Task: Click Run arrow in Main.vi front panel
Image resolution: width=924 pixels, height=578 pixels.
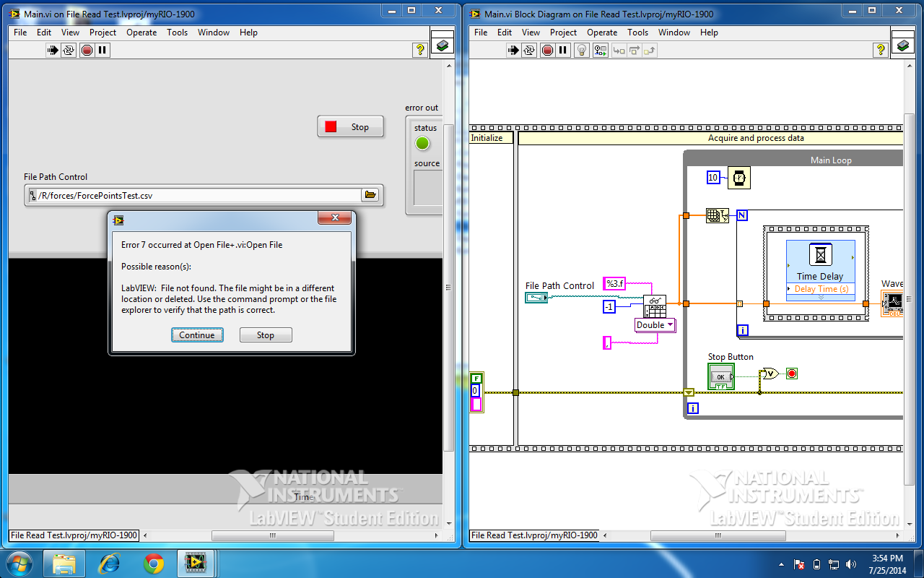Action: click(53, 50)
